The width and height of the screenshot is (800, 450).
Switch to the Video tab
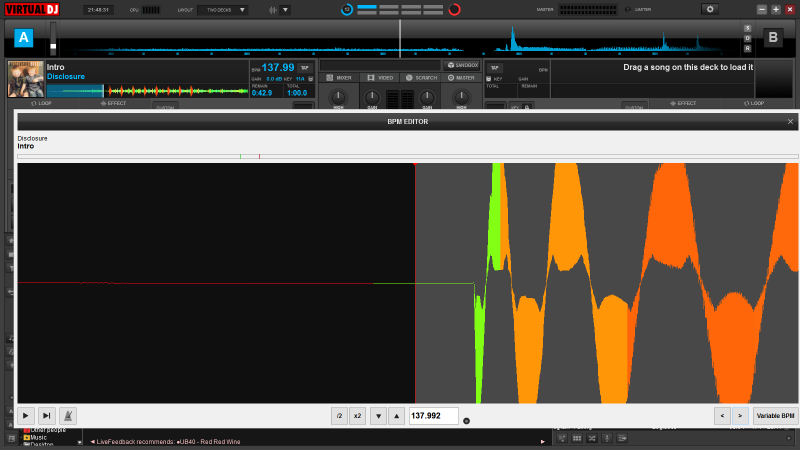[x=380, y=78]
